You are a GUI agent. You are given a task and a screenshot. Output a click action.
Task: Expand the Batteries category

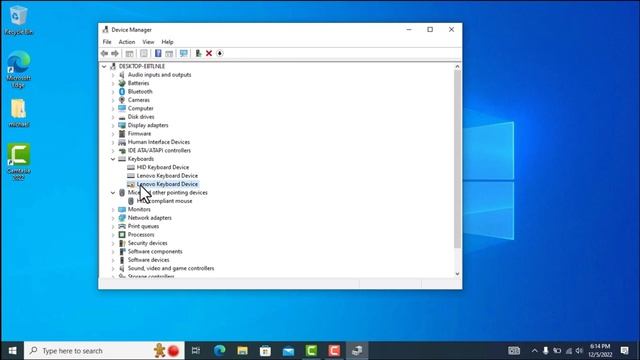click(113, 83)
